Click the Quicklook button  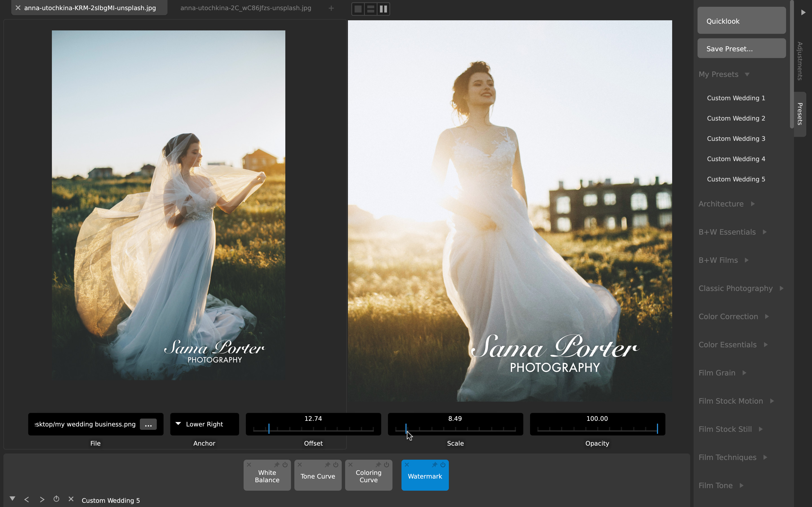point(741,21)
